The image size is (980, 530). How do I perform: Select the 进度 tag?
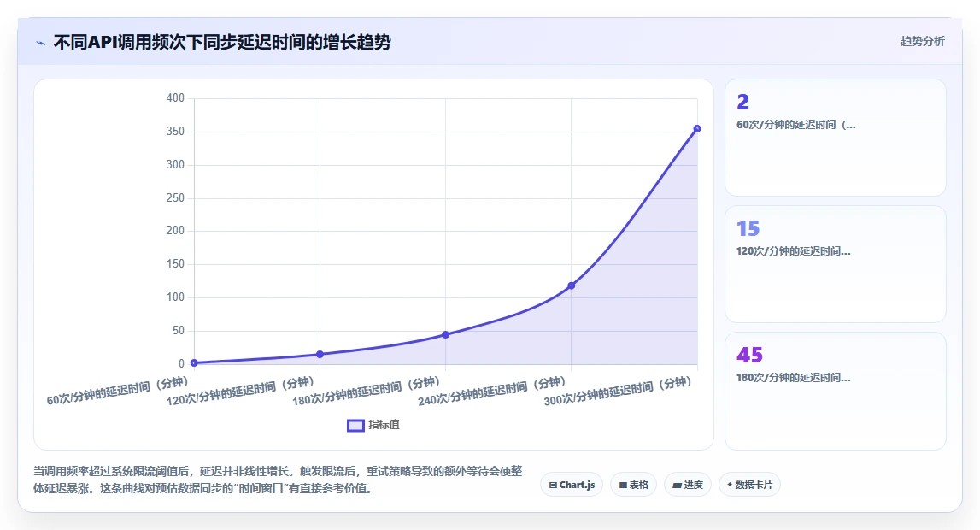pyautogui.click(x=688, y=485)
